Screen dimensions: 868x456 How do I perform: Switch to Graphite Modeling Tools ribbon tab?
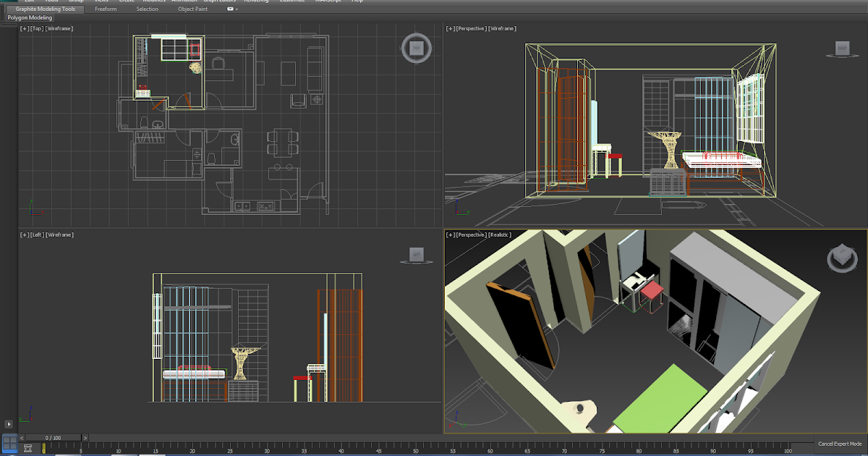[45, 9]
